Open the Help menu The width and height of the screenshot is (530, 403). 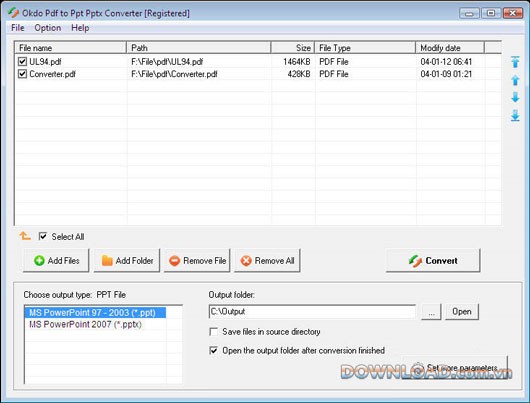[80, 28]
